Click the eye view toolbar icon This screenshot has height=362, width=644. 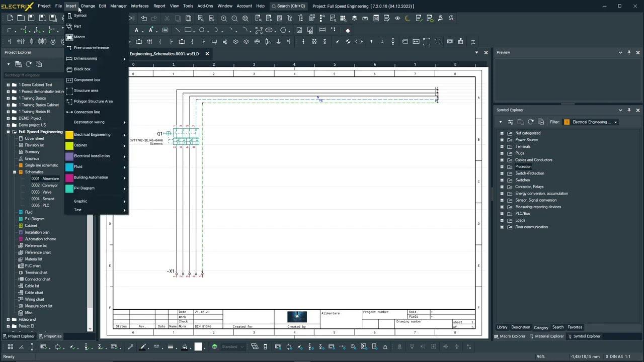pos(397,18)
